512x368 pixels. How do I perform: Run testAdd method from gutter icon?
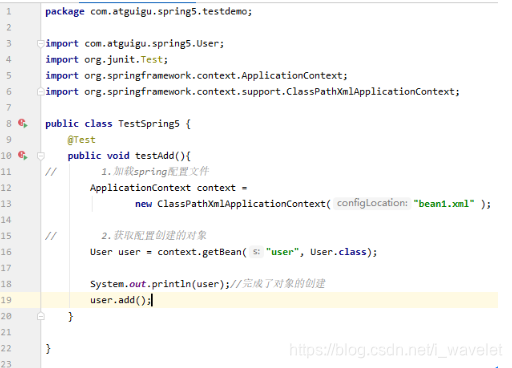23,155
